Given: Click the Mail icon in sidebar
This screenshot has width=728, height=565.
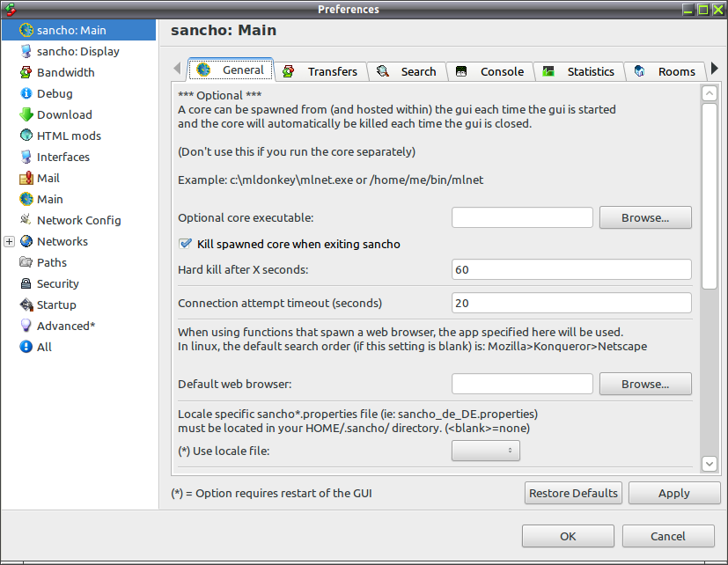Looking at the screenshot, I should (x=26, y=178).
